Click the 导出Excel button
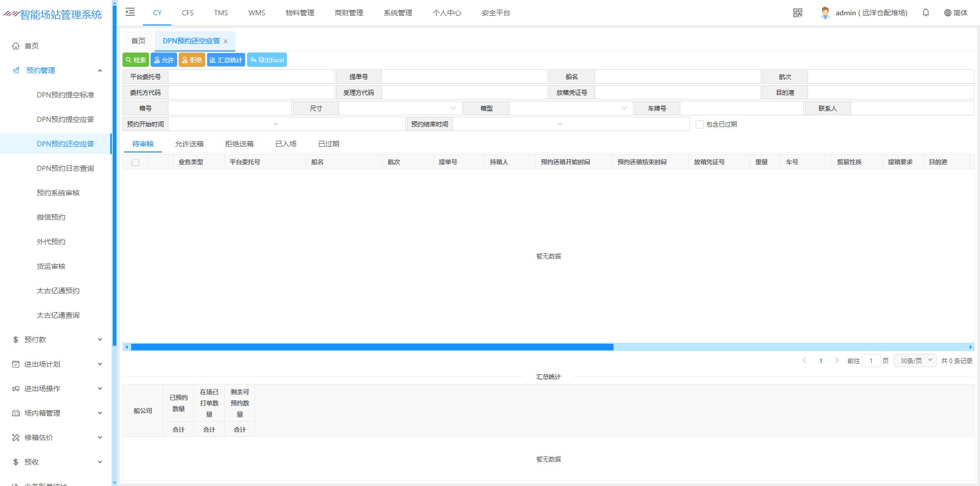 coord(267,60)
